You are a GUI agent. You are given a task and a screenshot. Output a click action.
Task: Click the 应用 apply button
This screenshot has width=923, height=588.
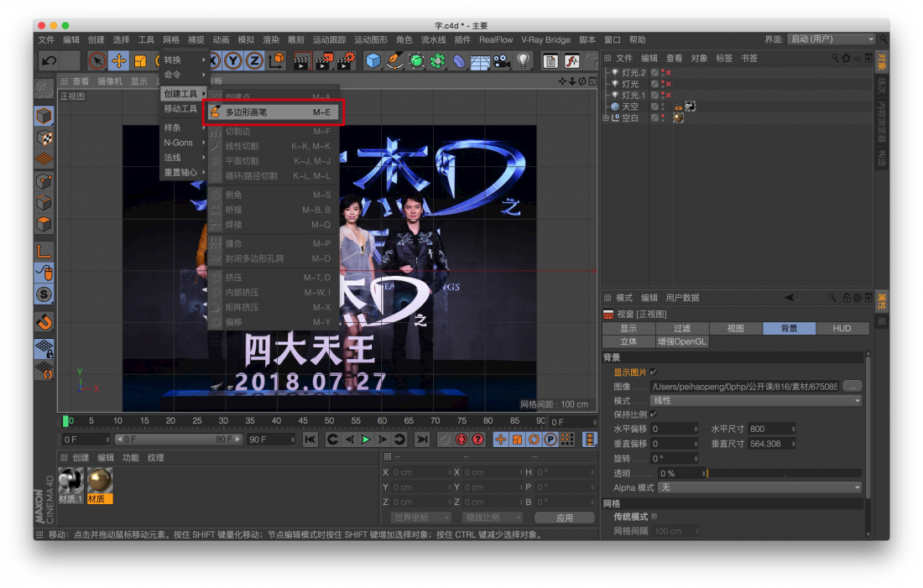(x=564, y=518)
